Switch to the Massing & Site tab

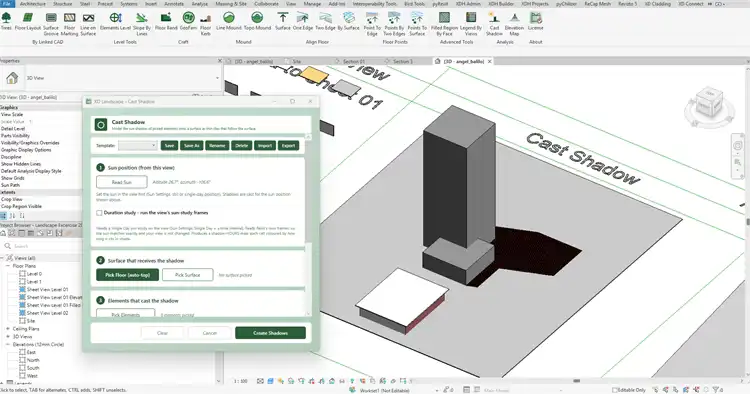231,4
